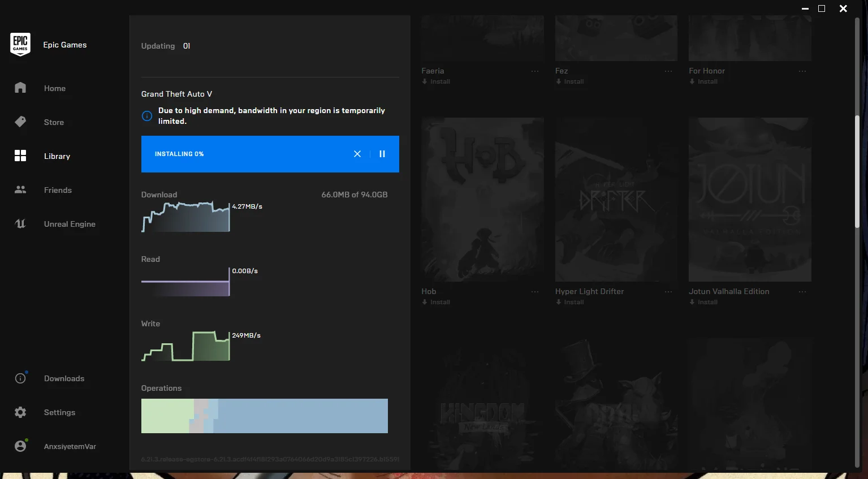Viewport: 868px width, 479px height.
Task: Open the AnxsiyetemVar profile avatar icon
Action: click(x=20, y=446)
